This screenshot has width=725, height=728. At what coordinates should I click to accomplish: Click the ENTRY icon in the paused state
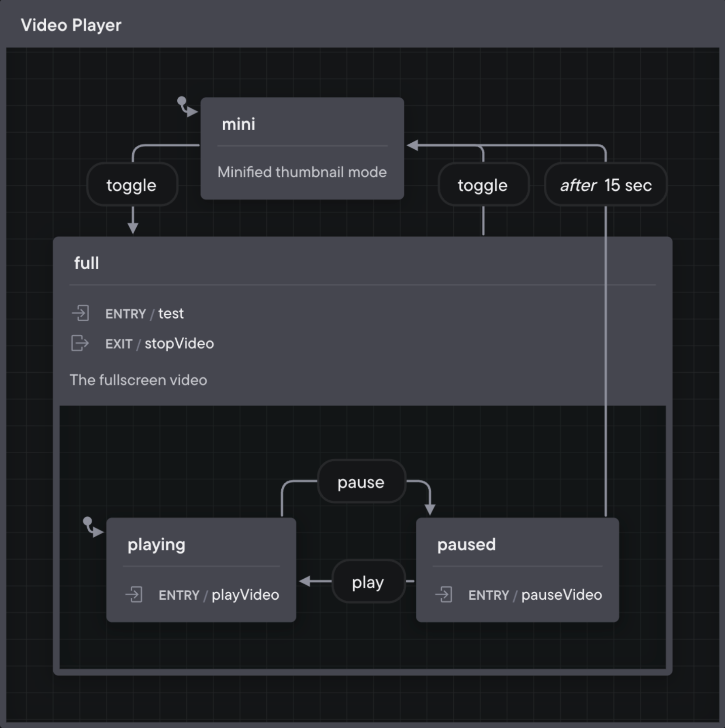(x=444, y=594)
